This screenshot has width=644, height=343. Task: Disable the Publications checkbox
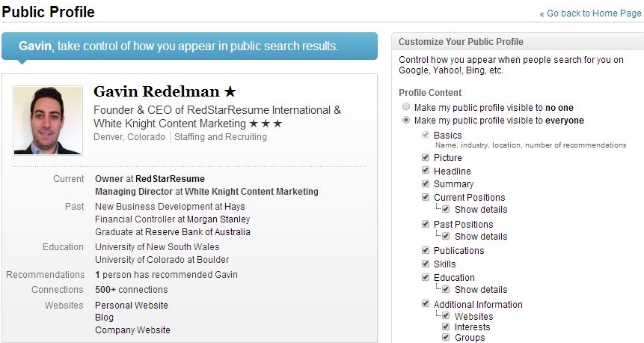426,250
